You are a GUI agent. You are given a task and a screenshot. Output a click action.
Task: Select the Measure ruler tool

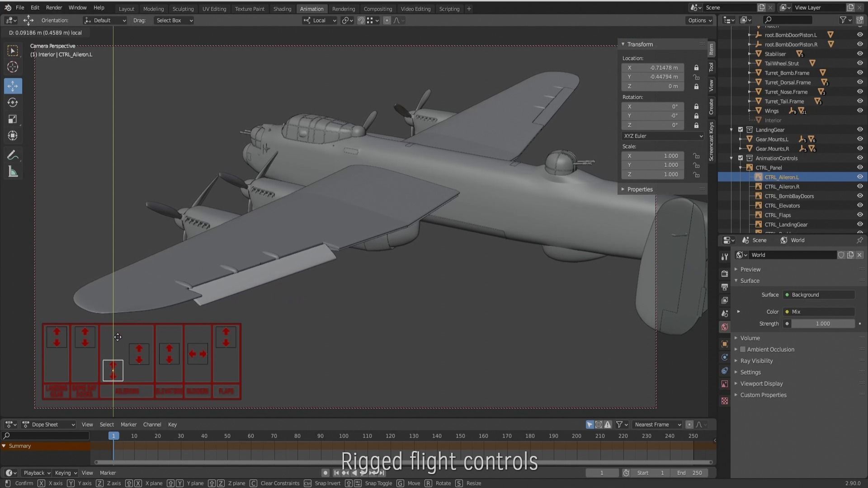click(13, 172)
